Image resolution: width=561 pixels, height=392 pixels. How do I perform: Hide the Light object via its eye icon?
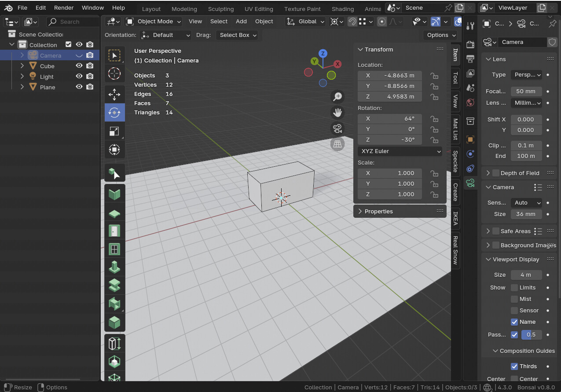[79, 77]
